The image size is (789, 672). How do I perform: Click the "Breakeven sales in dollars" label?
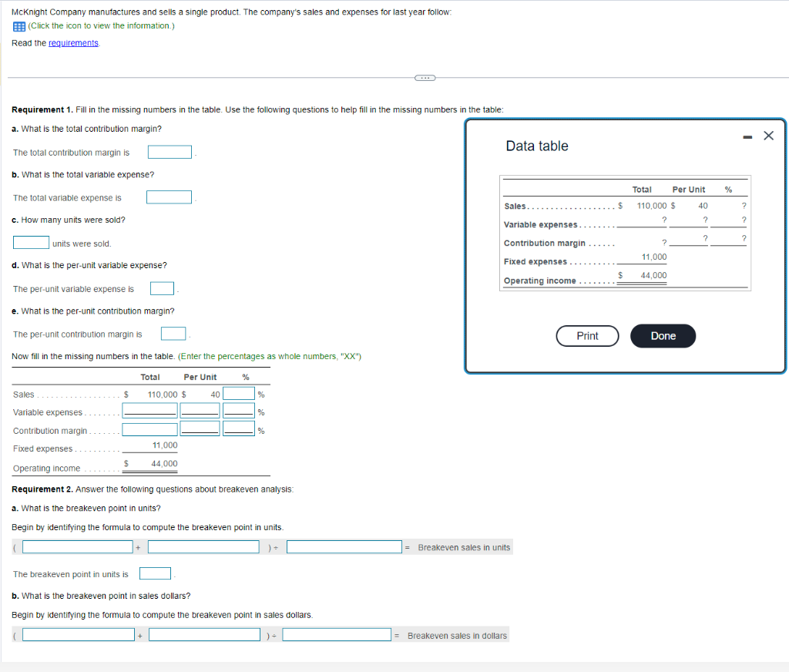click(457, 636)
